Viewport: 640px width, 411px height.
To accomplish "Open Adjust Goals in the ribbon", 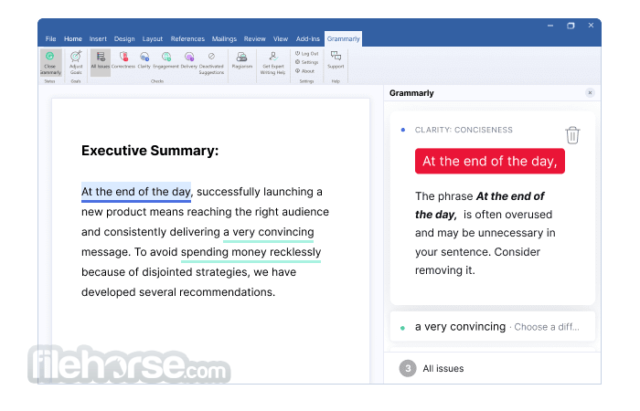I will click(x=76, y=62).
